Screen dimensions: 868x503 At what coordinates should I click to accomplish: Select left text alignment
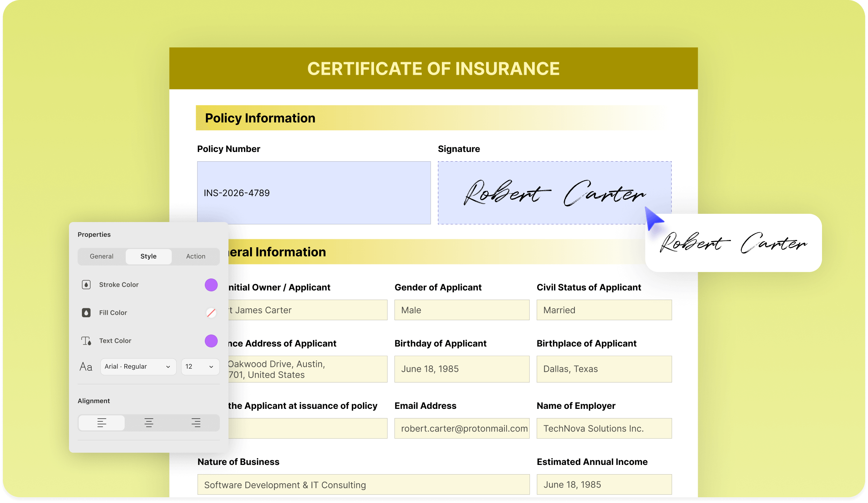[102, 423]
